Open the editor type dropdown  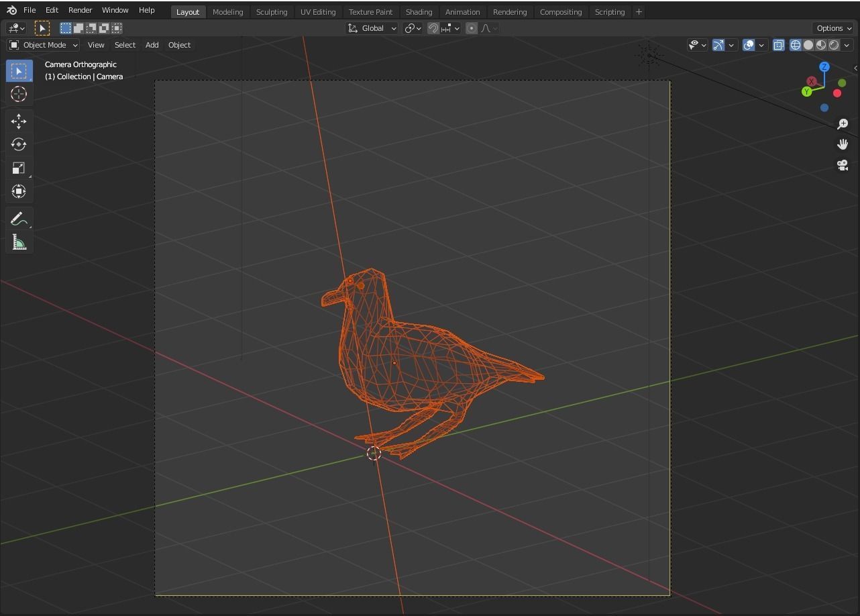16,28
